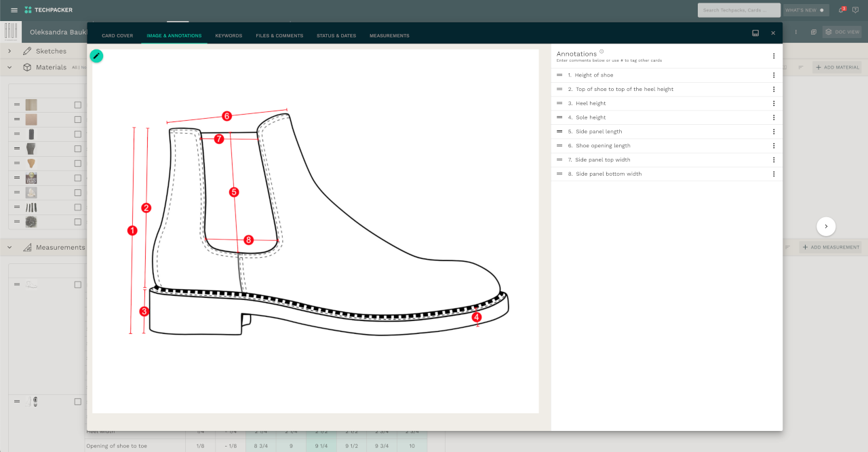Screen dimensions: 868x452
Task: Tick the checkbox beside grey boot thumbnail
Action: pyautogui.click(x=77, y=149)
